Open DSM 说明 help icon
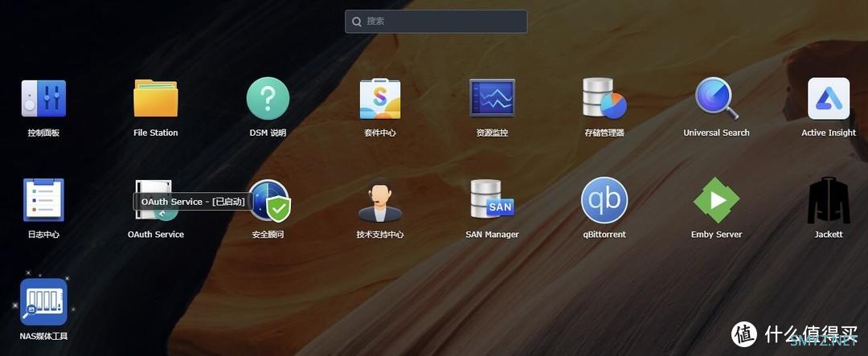The image size is (868, 356). pos(268,99)
